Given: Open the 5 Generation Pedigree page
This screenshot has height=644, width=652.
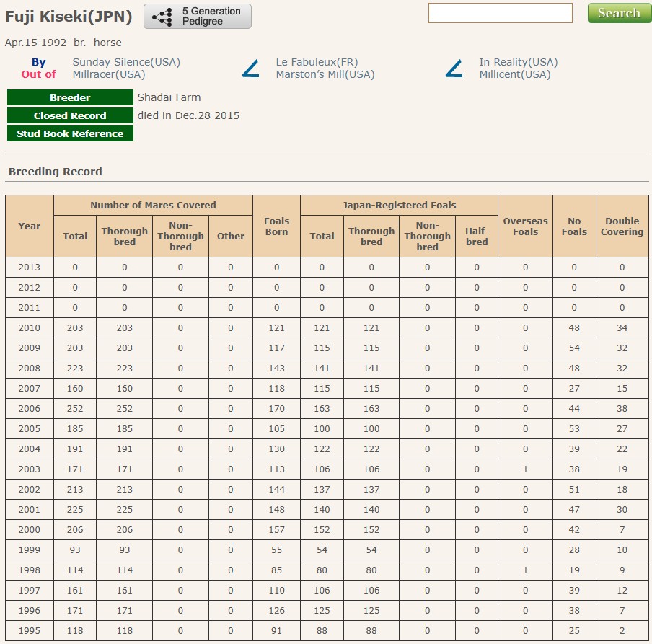Looking at the screenshot, I should [198, 16].
